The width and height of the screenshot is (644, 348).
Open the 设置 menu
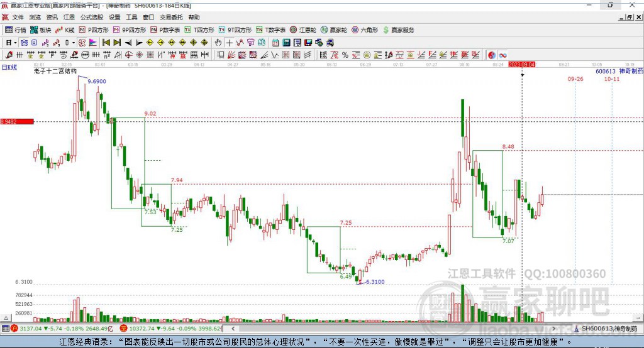[114, 17]
